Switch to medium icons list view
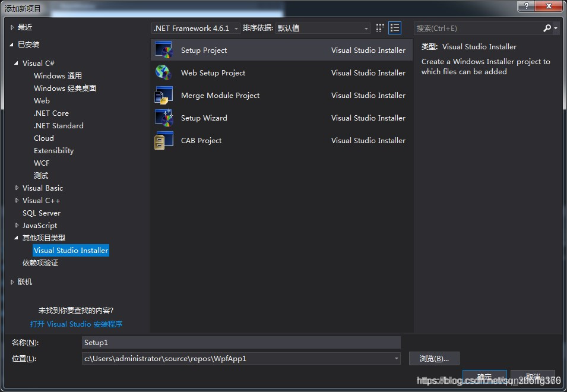 click(394, 28)
